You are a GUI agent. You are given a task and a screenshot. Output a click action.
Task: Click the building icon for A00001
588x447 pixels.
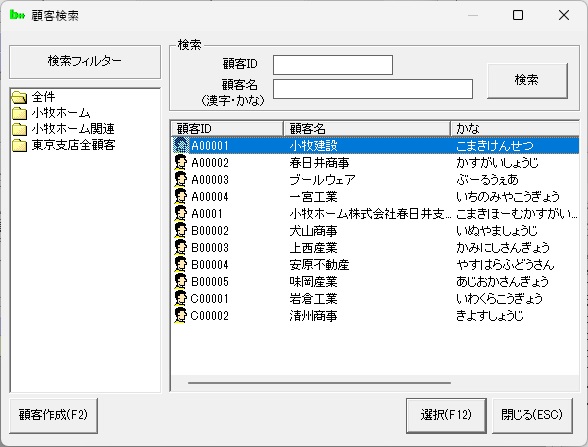point(181,146)
